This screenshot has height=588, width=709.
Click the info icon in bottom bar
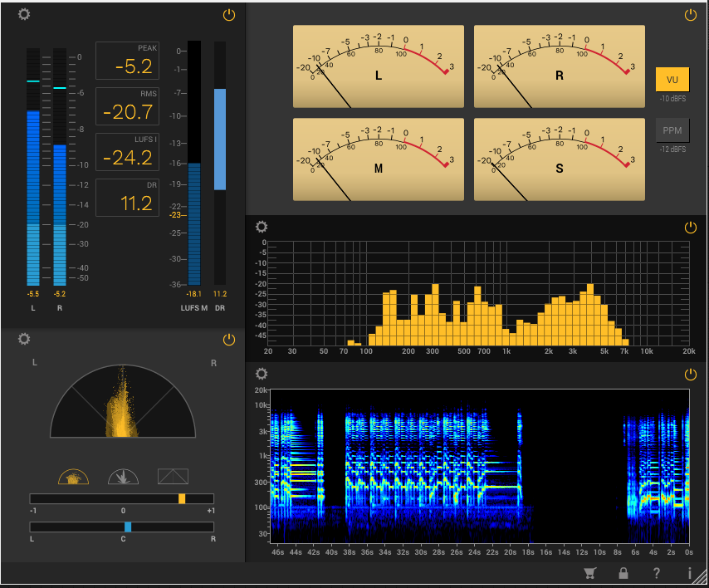pyautogui.click(x=689, y=573)
